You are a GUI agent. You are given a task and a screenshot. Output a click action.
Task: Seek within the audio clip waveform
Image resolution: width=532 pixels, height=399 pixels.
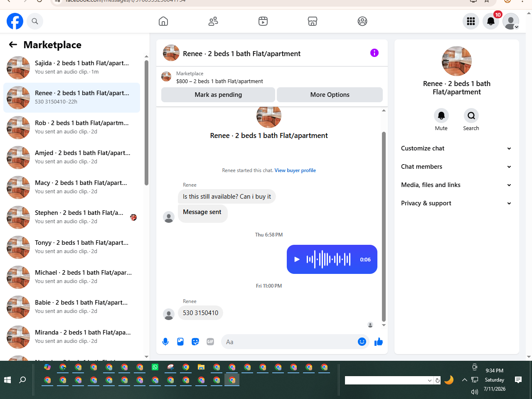(328, 259)
